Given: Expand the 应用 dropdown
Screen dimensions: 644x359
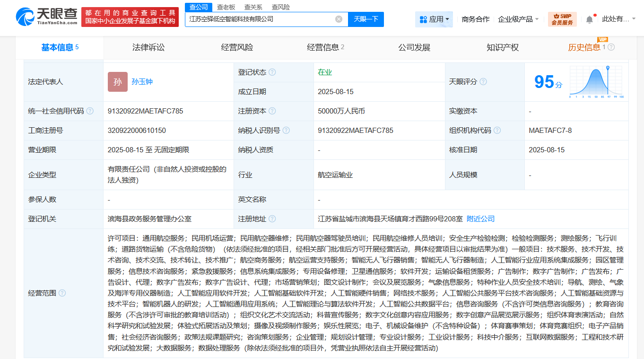Looking at the screenshot, I should tap(434, 19).
